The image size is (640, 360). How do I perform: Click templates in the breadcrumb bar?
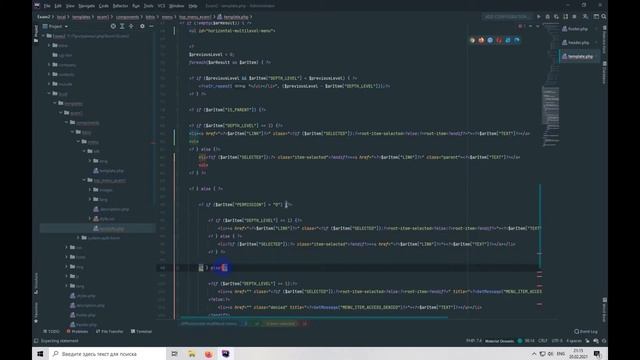point(81,17)
